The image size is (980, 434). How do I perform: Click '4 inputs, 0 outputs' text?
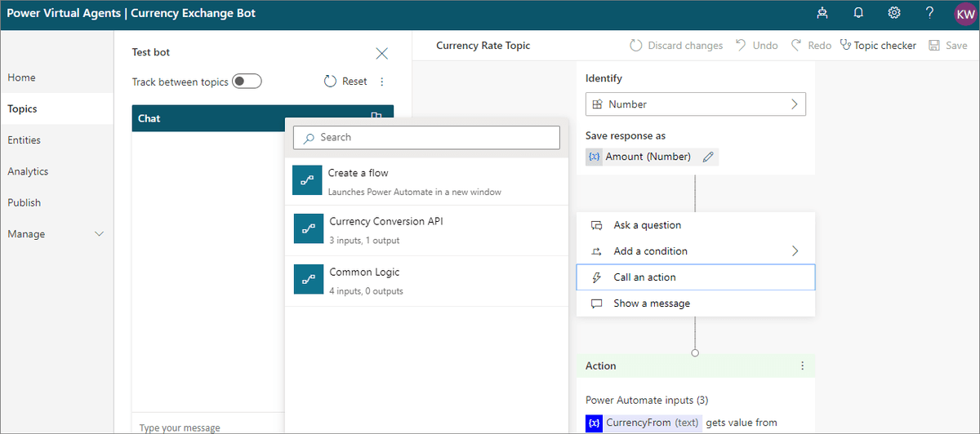tap(366, 290)
